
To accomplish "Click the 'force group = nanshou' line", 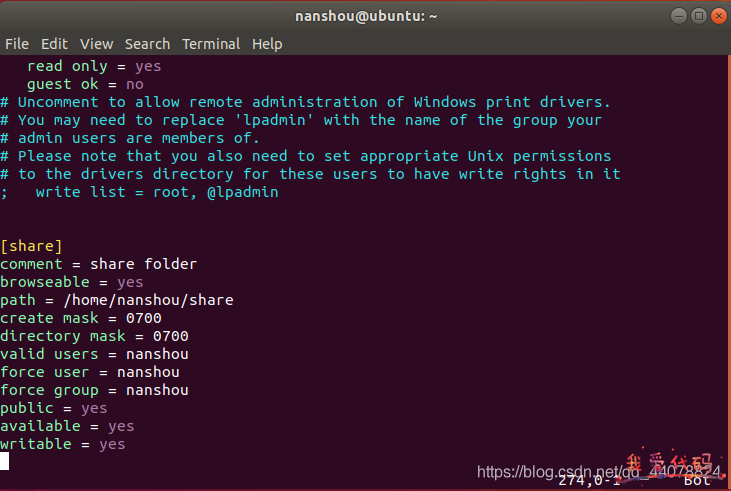I will pyautogui.click(x=94, y=390).
